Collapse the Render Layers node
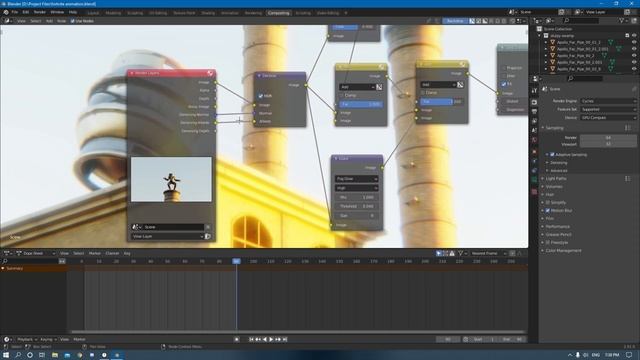This screenshot has width=640, height=360. pyautogui.click(x=132, y=73)
